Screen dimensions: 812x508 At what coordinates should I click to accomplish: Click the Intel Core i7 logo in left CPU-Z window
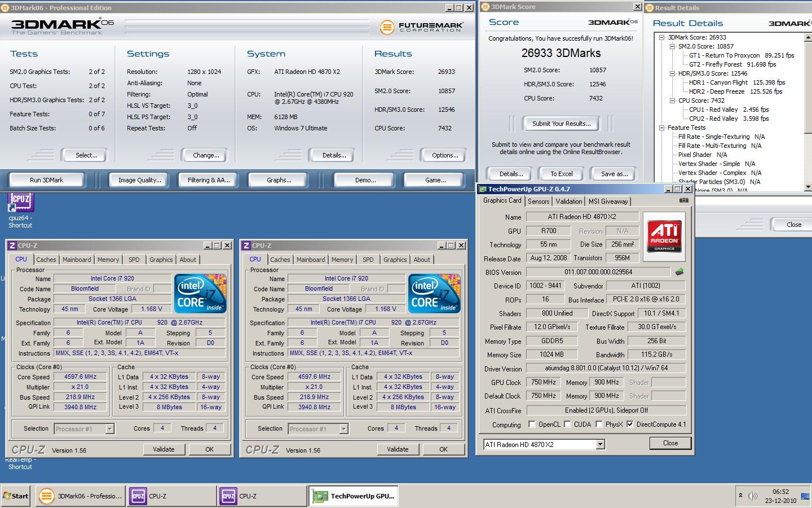coord(200,294)
